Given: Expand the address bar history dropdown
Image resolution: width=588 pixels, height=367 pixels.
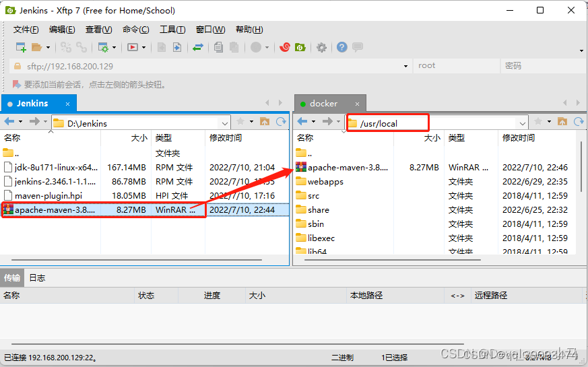Looking at the screenshot, I should click(x=405, y=67).
